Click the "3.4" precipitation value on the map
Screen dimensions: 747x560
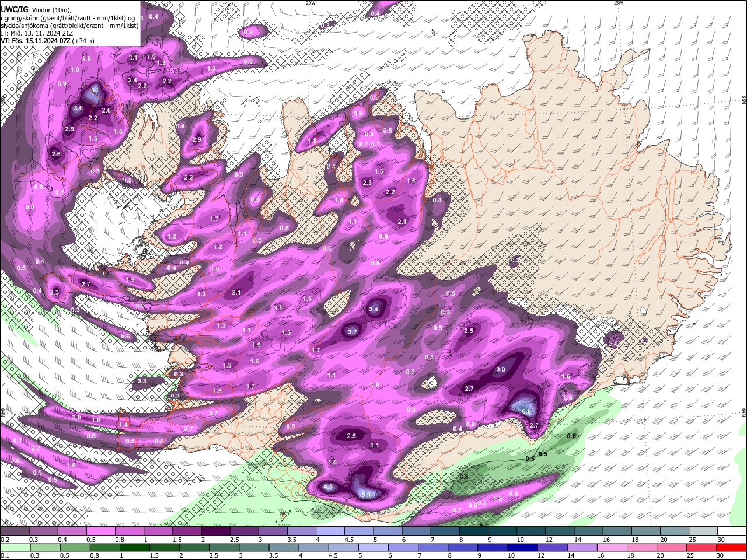pyautogui.click(x=374, y=309)
